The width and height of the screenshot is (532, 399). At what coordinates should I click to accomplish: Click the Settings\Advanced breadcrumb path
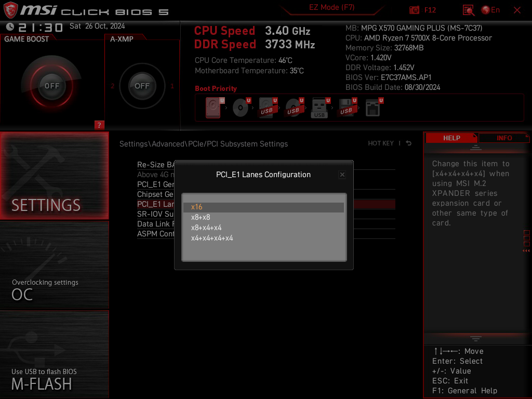[204, 144]
